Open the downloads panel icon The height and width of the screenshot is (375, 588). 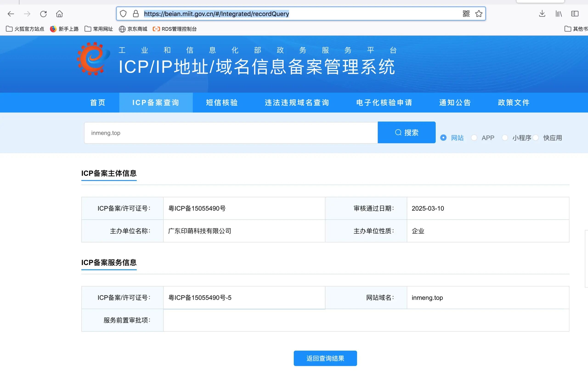click(542, 14)
